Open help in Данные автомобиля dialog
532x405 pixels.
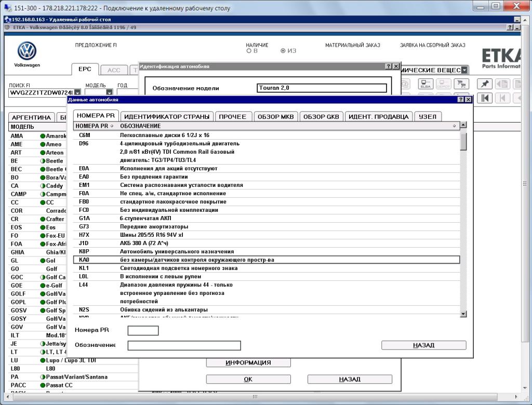[x=461, y=99]
